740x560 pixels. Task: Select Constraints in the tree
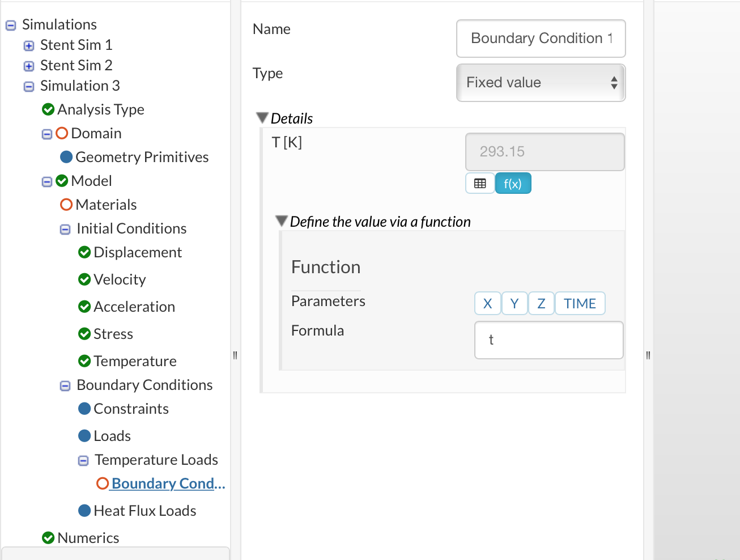[x=131, y=409]
